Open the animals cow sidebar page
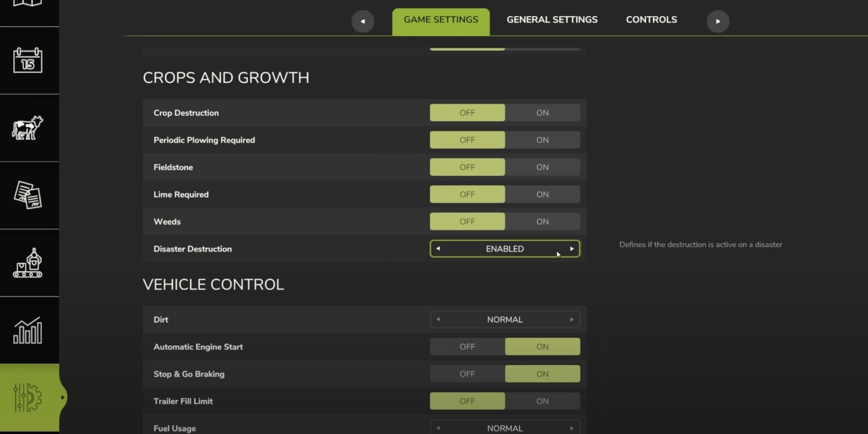Image resolution: width=868 pixels, height=434 pixels. point(28,128)
